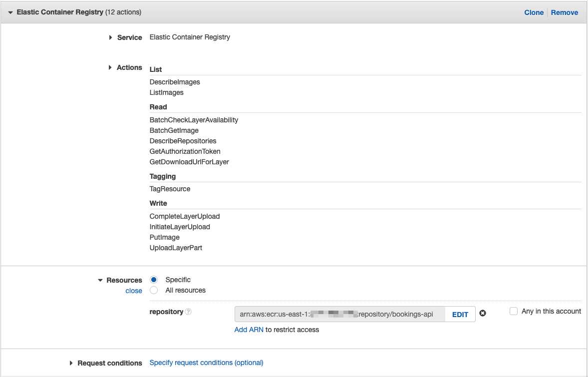Collapse the Resources section triangle
The height and width of the screenshot is (377, 588).
coord(100,280)
